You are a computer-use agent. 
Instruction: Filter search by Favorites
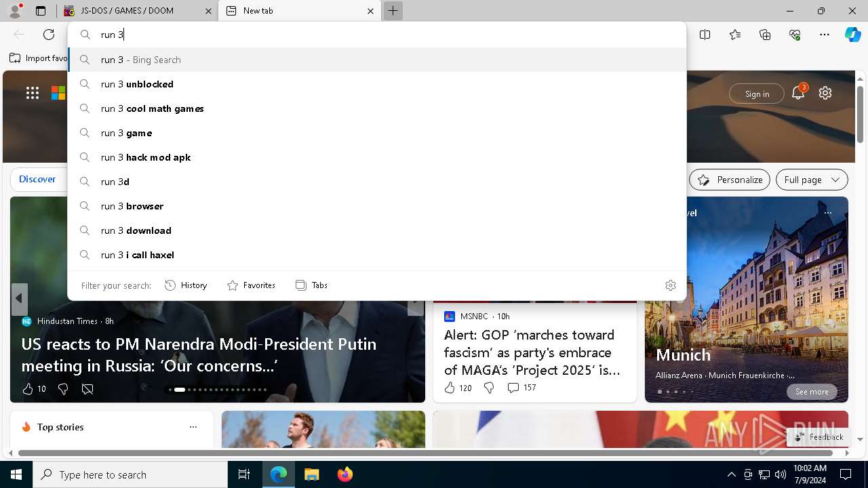(x=251, y=285)
